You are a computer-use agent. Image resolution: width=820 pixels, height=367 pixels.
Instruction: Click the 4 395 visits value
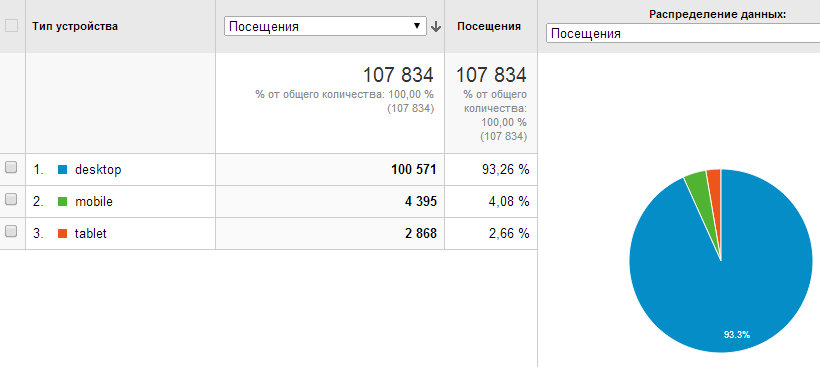tap(420, 201)
